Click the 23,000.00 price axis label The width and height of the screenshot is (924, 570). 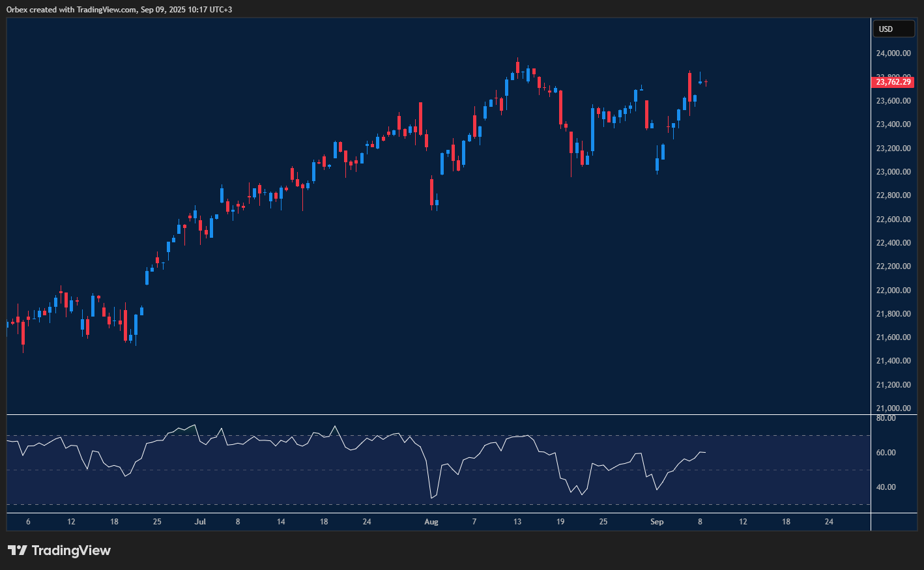(893, 172)
